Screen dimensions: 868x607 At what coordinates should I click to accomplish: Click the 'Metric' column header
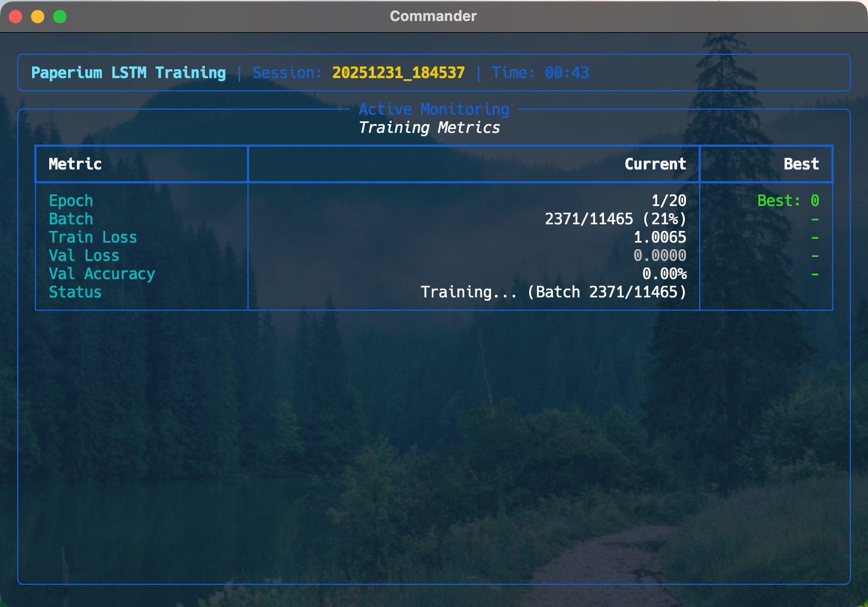pyautogui.click(x=75, y=164)
